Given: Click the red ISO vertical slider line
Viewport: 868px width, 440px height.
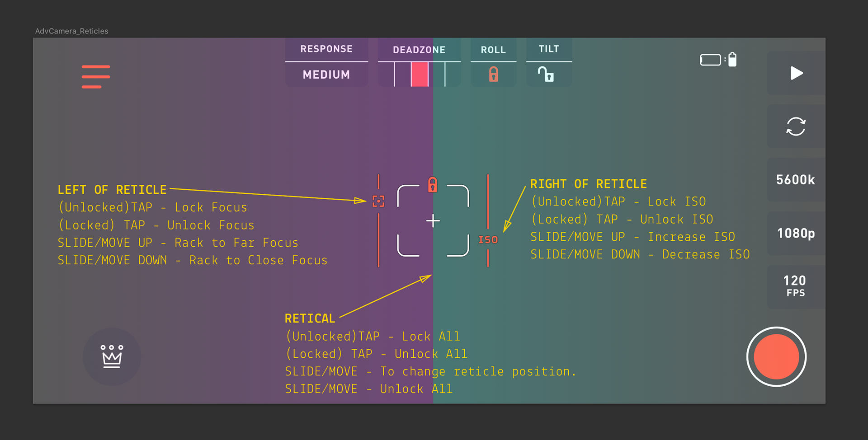Looking at the screenshot, I should pyautogui.click(x=488, y=201).
